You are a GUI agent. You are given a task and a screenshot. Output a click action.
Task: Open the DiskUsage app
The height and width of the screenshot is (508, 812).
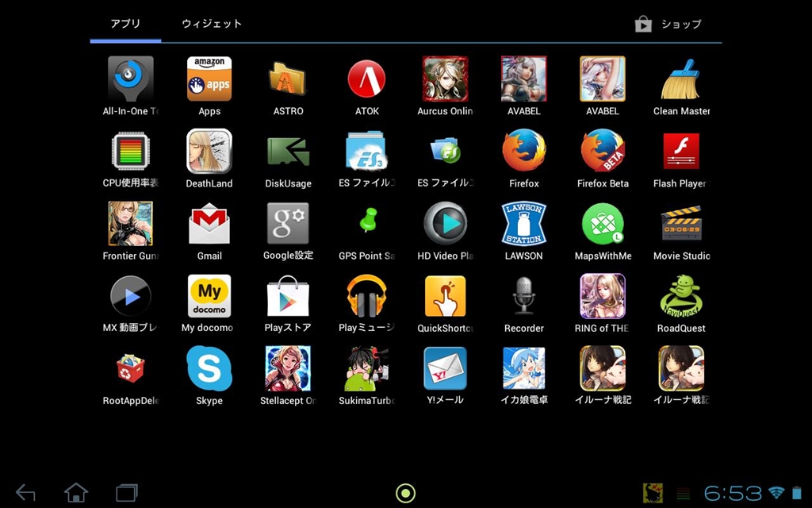point(288,152)
